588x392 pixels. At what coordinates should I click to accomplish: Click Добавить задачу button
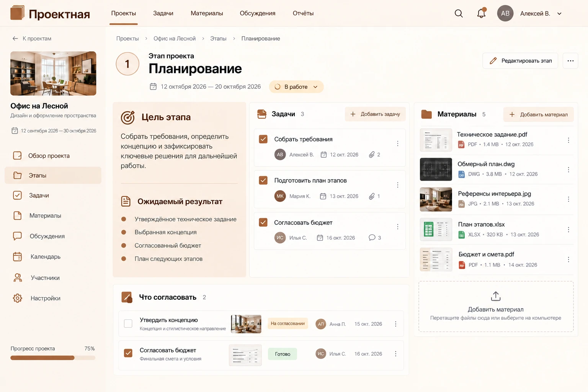pos(375,114)
